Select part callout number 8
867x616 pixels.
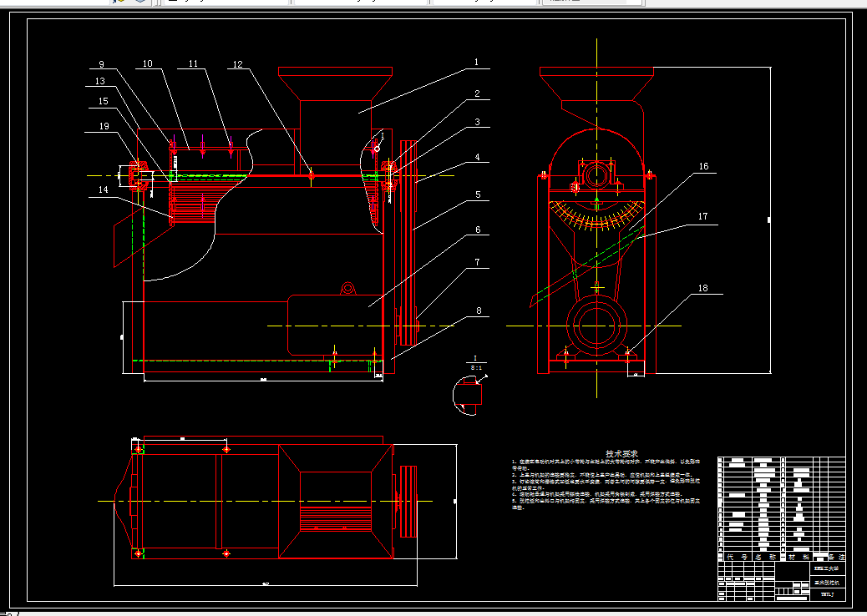479,311
